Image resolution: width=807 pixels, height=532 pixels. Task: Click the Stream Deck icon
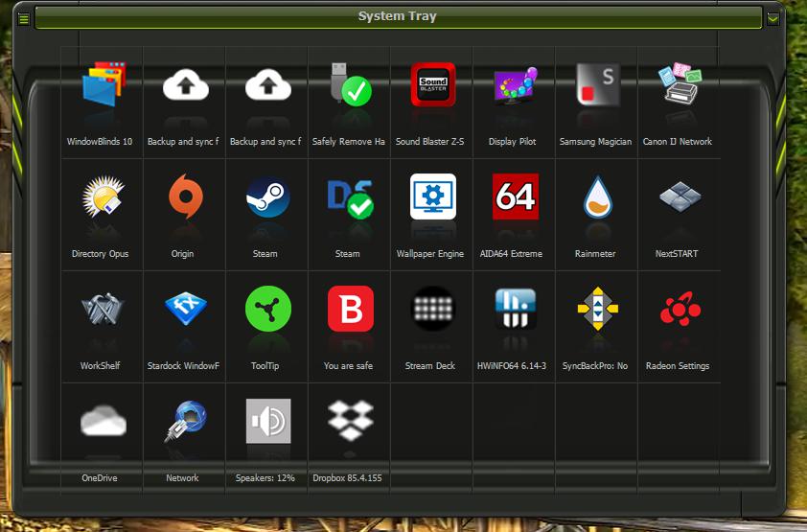tap(432, 310)
